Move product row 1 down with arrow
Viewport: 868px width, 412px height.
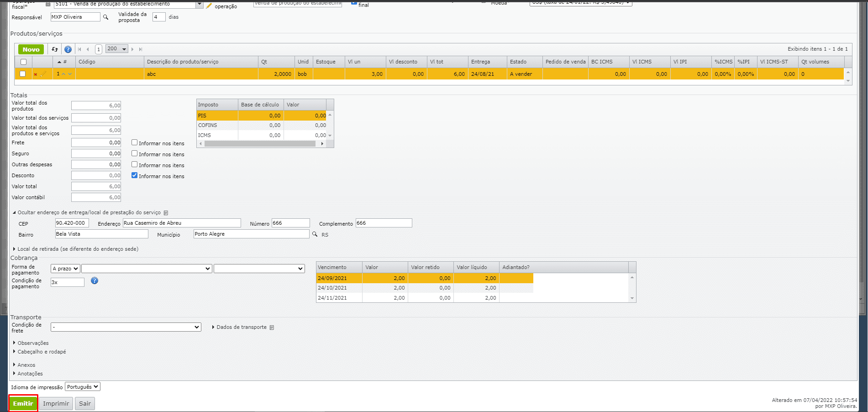click(70, 74)
